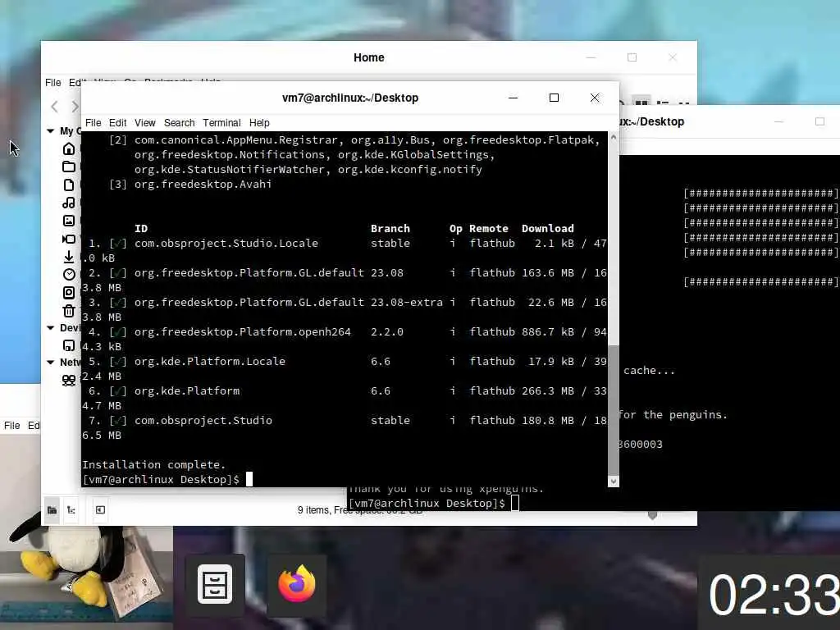Click 'for the penguins.' in right terminal
Viewport: 840px width, 630px height.
[x=673, y=414]
